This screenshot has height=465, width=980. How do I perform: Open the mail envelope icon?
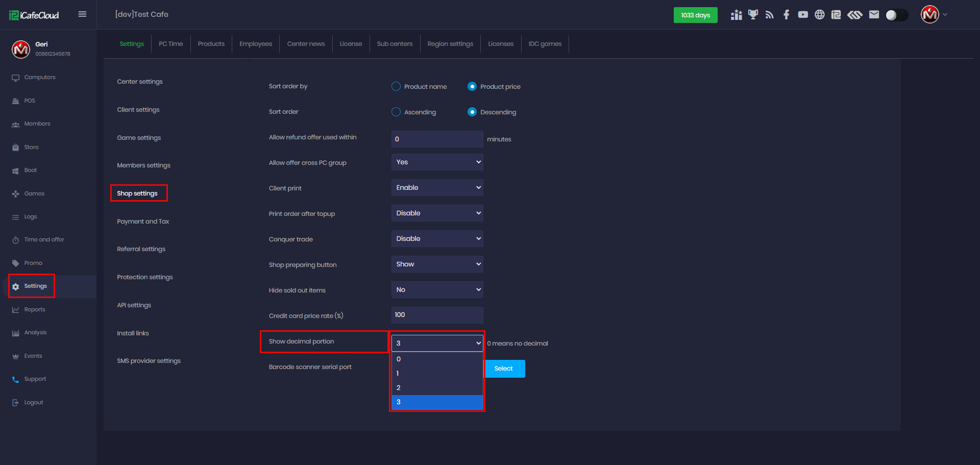874,15
